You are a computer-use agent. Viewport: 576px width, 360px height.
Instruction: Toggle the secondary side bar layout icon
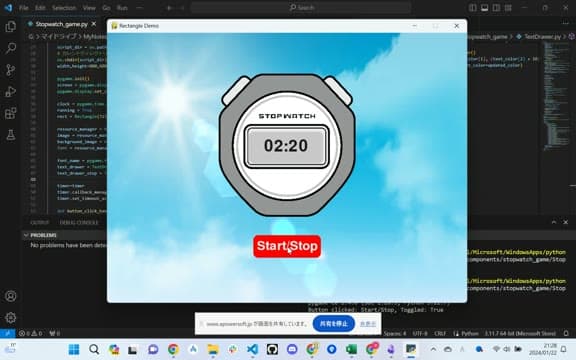[x=496, y=8]
